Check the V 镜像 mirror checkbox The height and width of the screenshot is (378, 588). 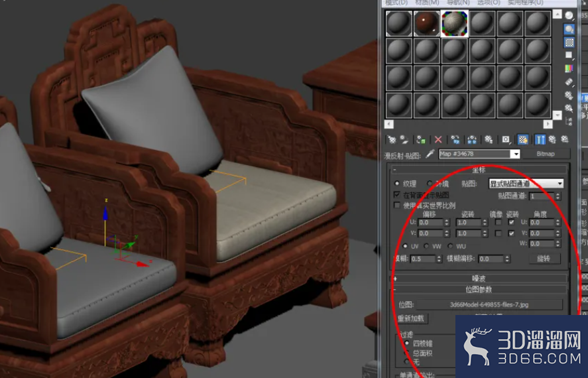pyautogui.click(x=498, y=233)
